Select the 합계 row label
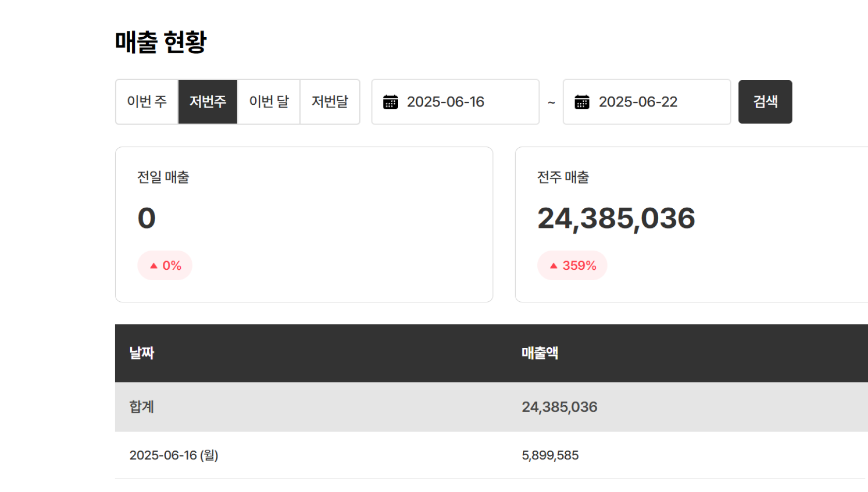This screenshot has height=492, width=868. pyautogui.click(x=142, y=407)
